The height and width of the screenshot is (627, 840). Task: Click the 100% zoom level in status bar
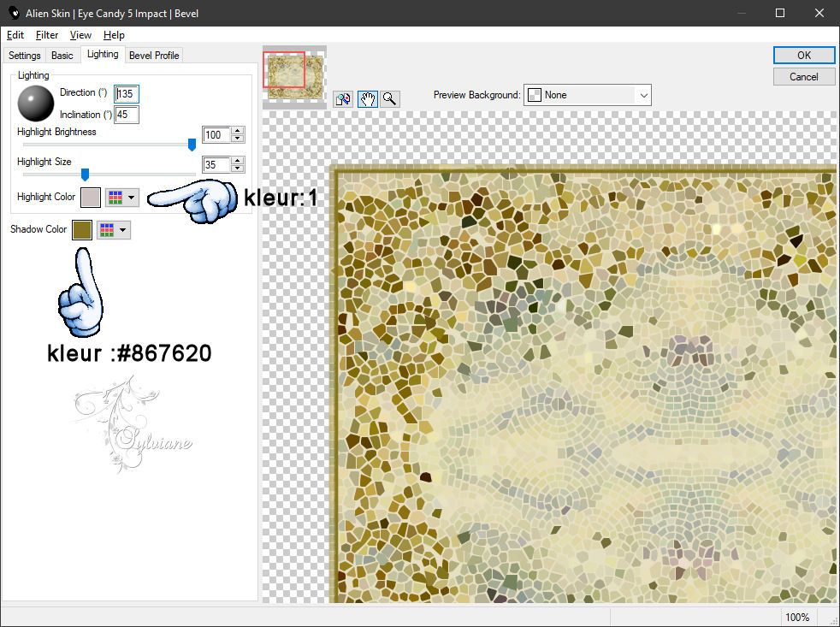point(796,618)
